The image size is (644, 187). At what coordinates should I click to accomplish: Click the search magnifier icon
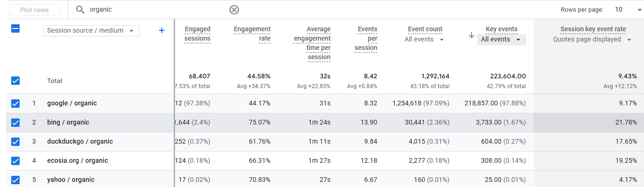[x=80, y=10]
